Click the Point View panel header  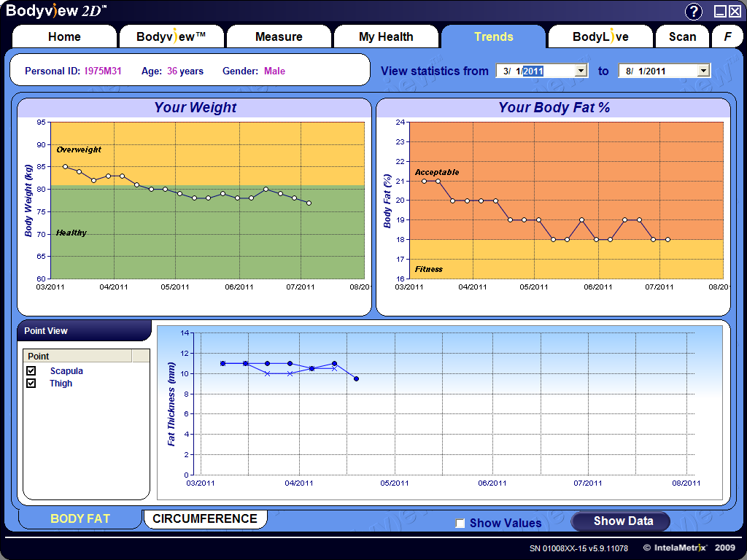(84, 330)
